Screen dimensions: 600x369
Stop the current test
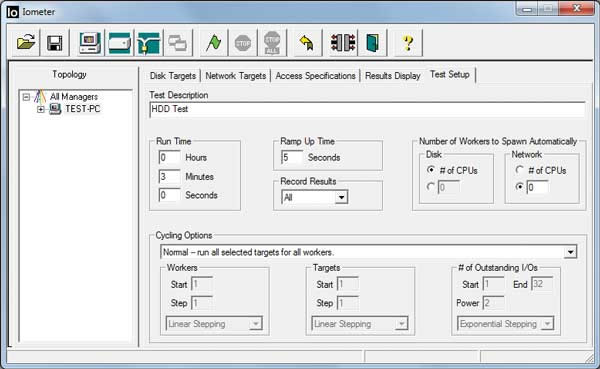[243, 42]
